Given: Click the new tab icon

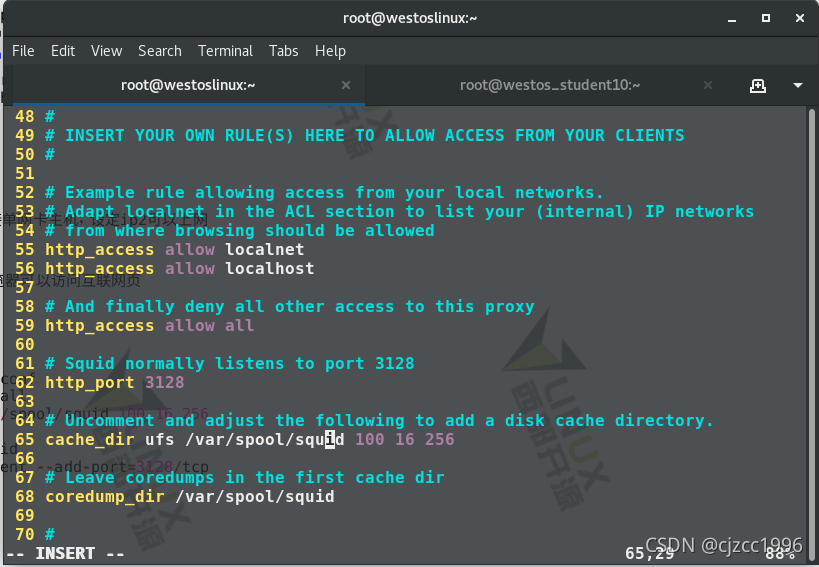Looking at the screenshot, I should pos(757,86).
